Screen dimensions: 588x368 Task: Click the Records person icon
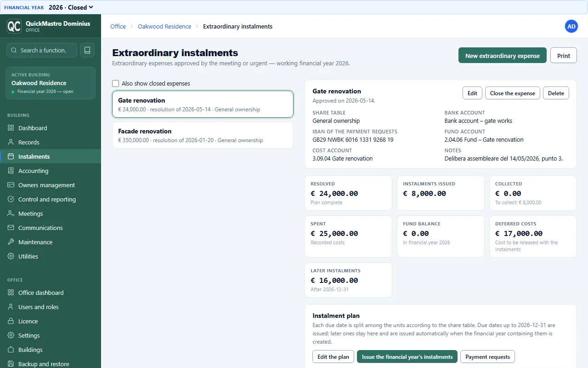click(x=11, y=142)
